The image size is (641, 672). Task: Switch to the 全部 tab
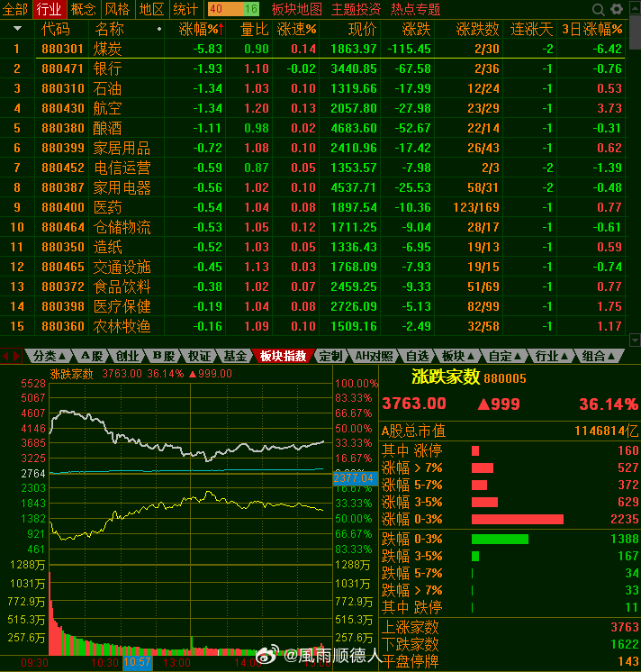point(15,9)
